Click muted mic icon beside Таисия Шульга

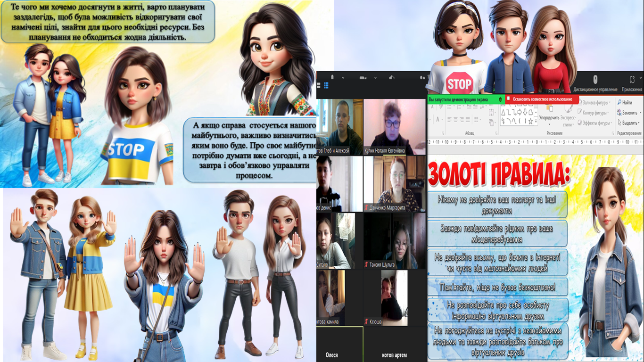[x=367, y=265]
